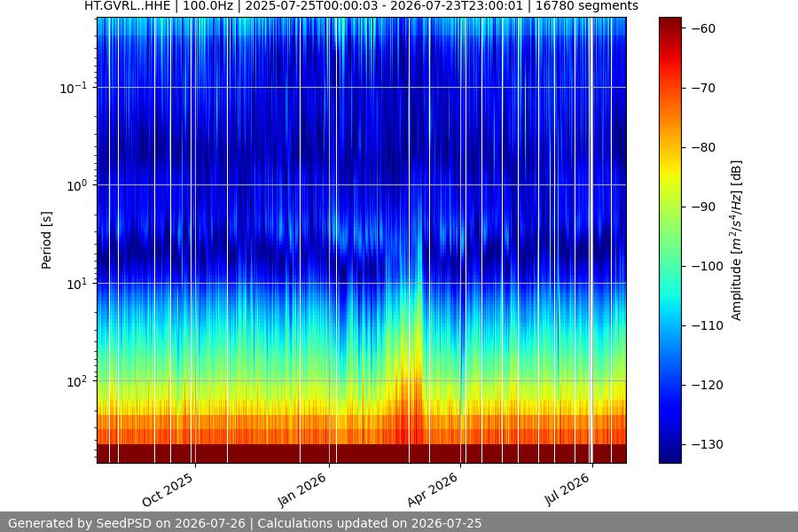Click the −110 colorbar tick label
Viewport: 798px width, 532px height.
pos(707,325)
